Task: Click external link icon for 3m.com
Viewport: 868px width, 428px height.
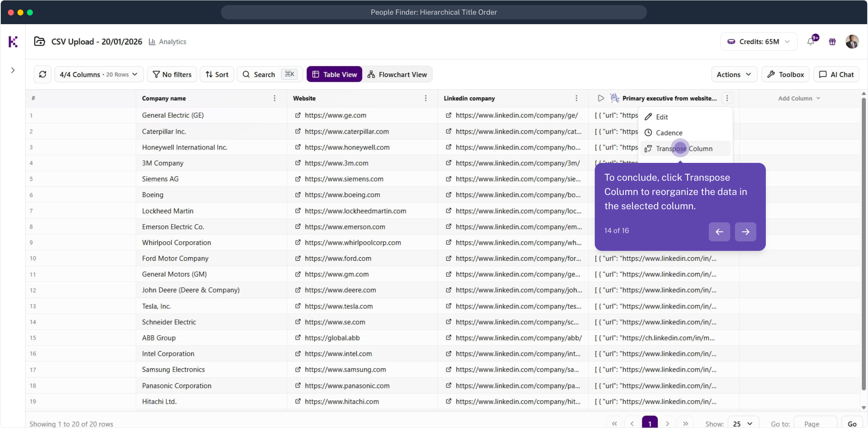Action: tap(298, 163)
